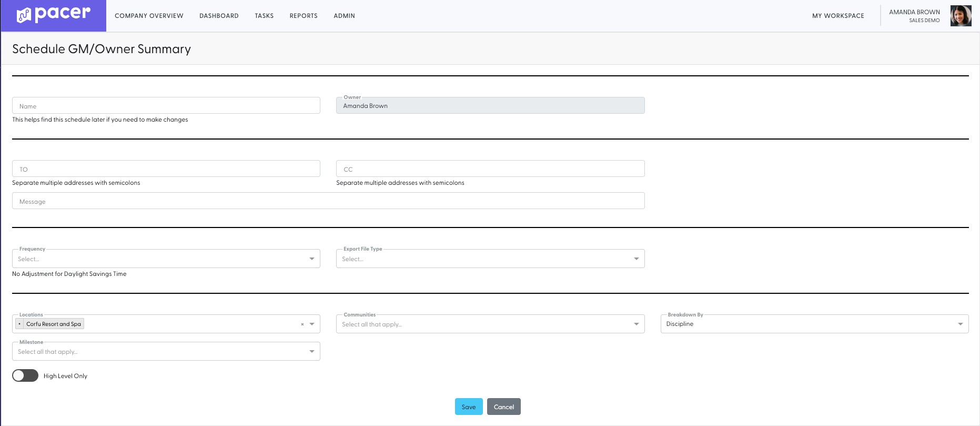Image resolution: width=980 pixels, height=426 pixels.
Task: Go to Company Overview menu
Action: 149,16
